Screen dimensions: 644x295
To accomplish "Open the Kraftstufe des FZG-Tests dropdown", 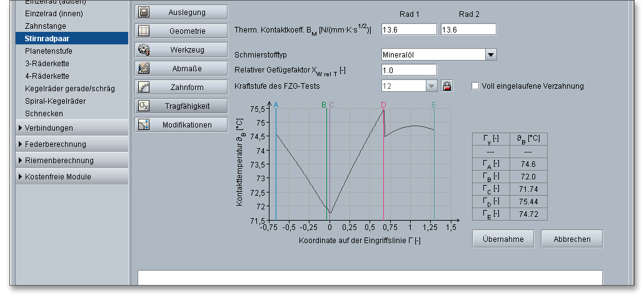I will [x=431, y=86].
